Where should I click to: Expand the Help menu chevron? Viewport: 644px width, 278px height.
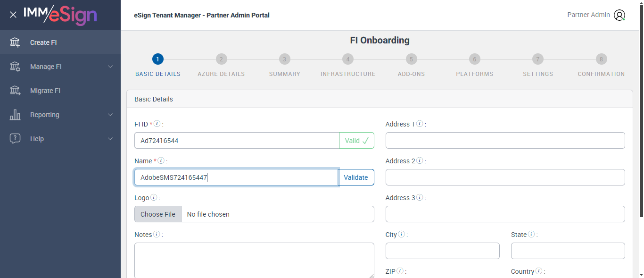(110, 139)
